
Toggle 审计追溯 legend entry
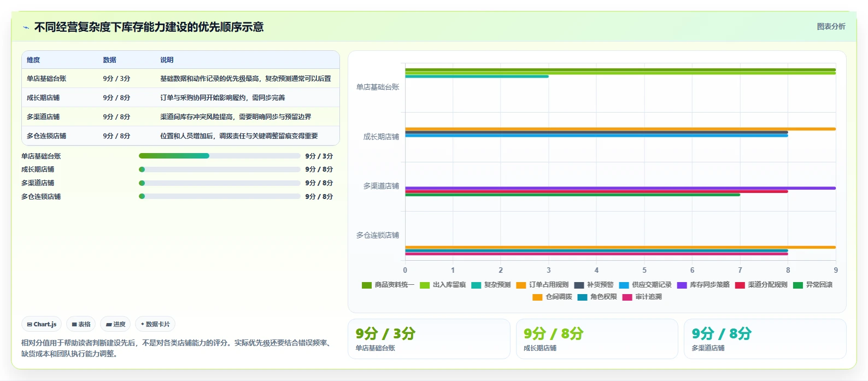(x=642, y=297)
